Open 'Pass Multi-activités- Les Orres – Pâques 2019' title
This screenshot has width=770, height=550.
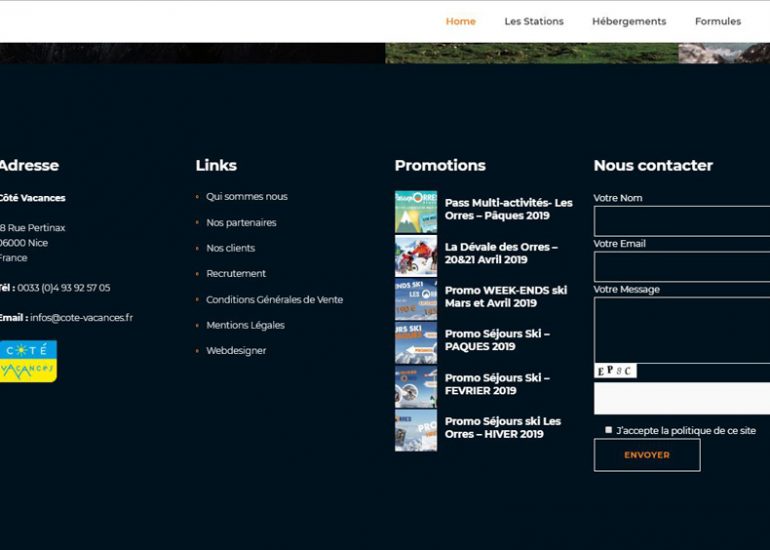pyautogui.click(x=508, y=209)
